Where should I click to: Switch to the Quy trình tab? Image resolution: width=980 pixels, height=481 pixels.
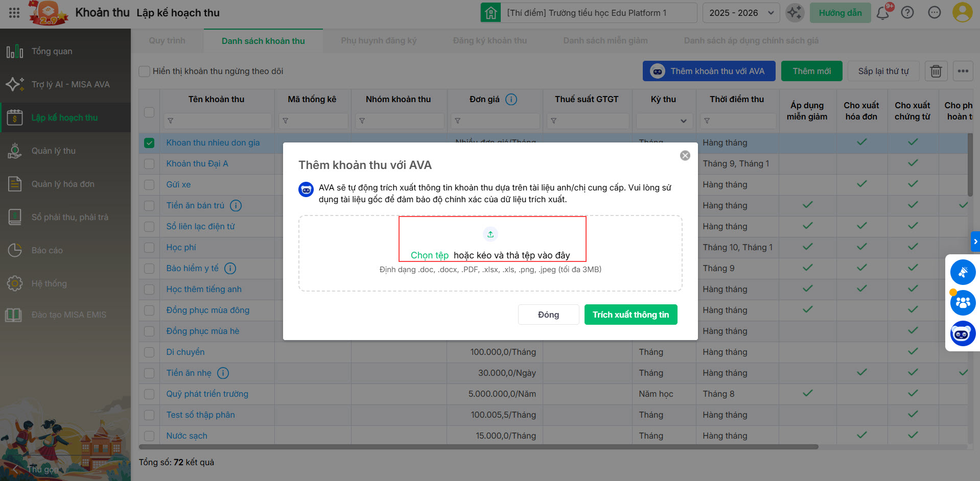click(167, 41)
